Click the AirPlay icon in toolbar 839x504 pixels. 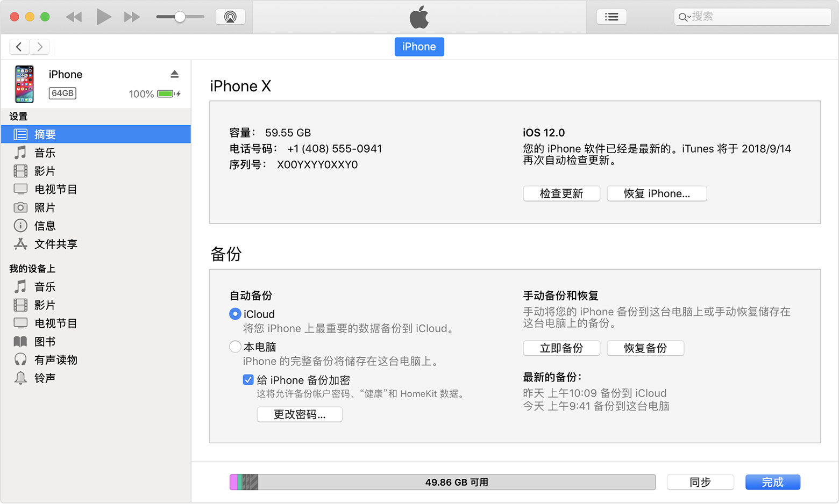(230, 17)
